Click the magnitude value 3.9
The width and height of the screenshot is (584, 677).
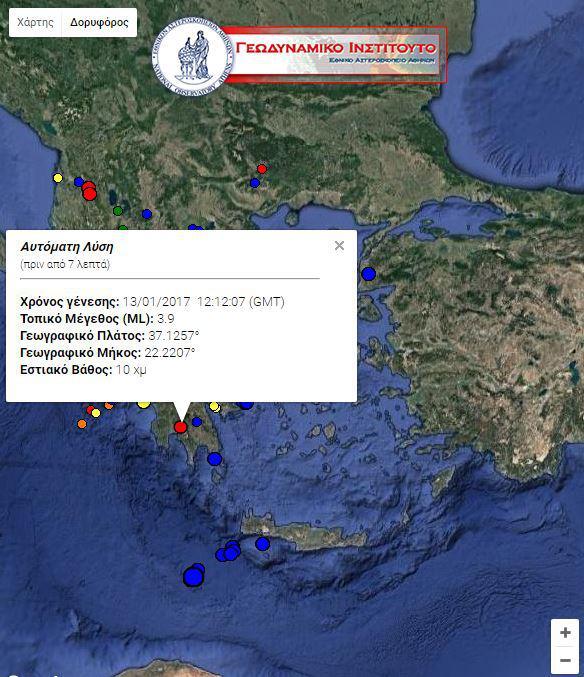[x=166, y=319]
